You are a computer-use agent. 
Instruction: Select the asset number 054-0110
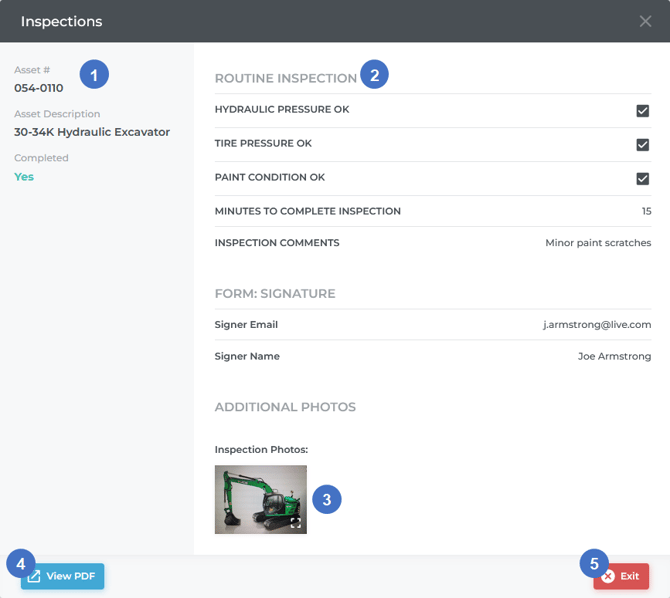coord(39,88)
